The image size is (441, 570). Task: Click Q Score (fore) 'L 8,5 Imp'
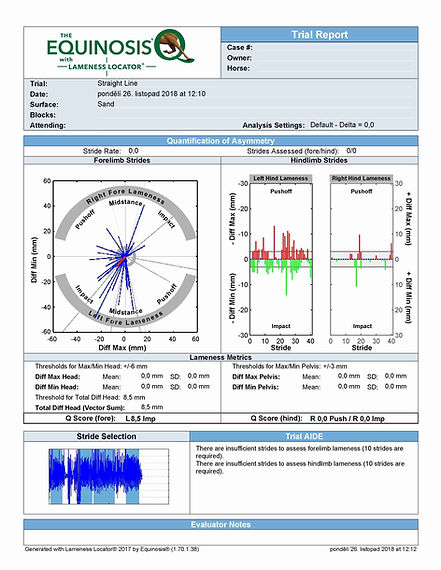[x=140, y=419]
